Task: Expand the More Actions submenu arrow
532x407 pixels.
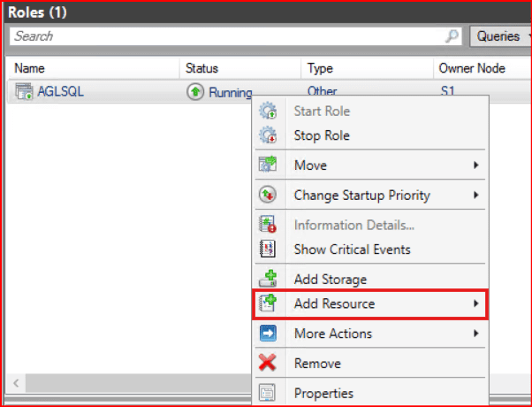Action: [476, 334]
